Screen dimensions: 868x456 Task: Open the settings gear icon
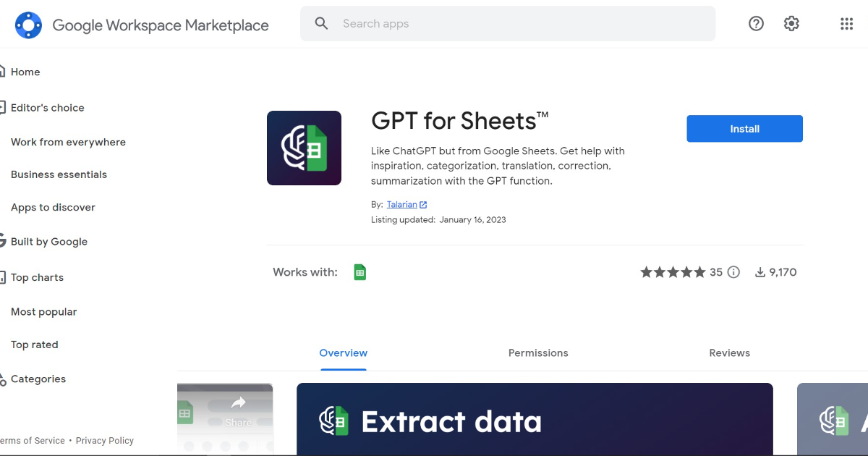click(791, 23)
